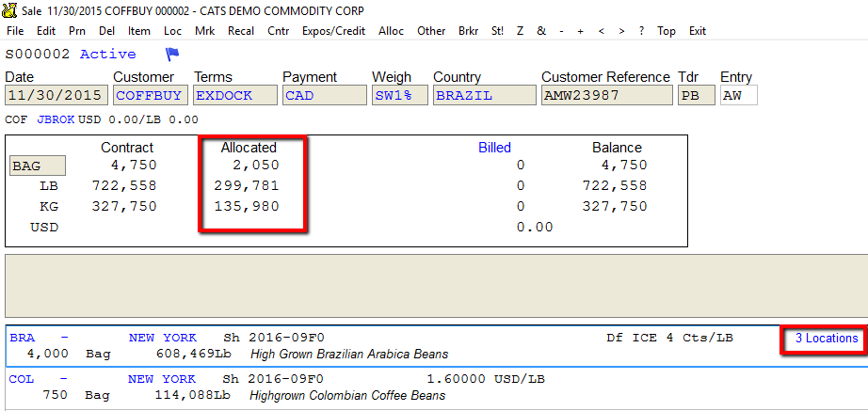Click the Payment field CAD
The image size is (868, 411).
click(325, 95)
